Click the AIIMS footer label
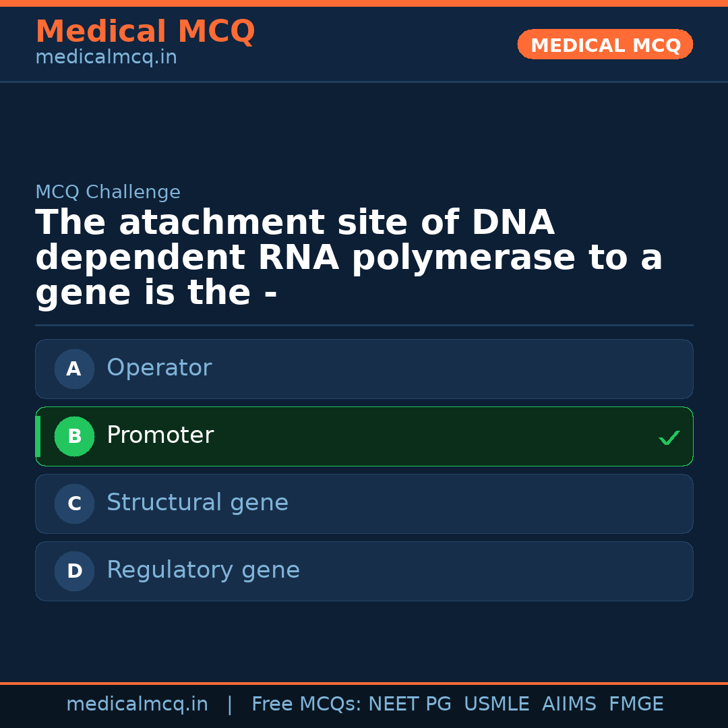This screenshot has height=728, width=728. [569, 704]
